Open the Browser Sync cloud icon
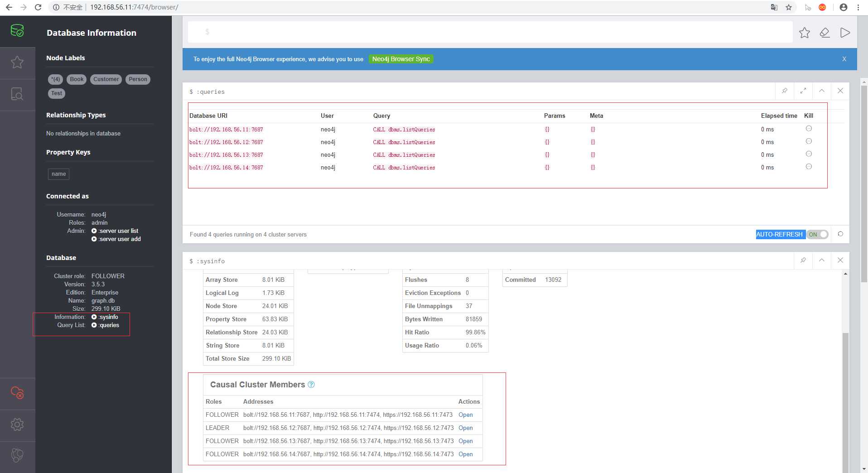The image size is (868, 473). pos(17,393)
